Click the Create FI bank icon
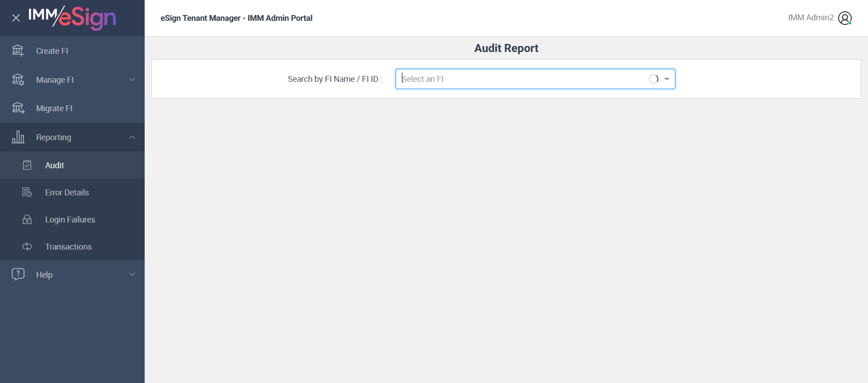 click(18, 51)
